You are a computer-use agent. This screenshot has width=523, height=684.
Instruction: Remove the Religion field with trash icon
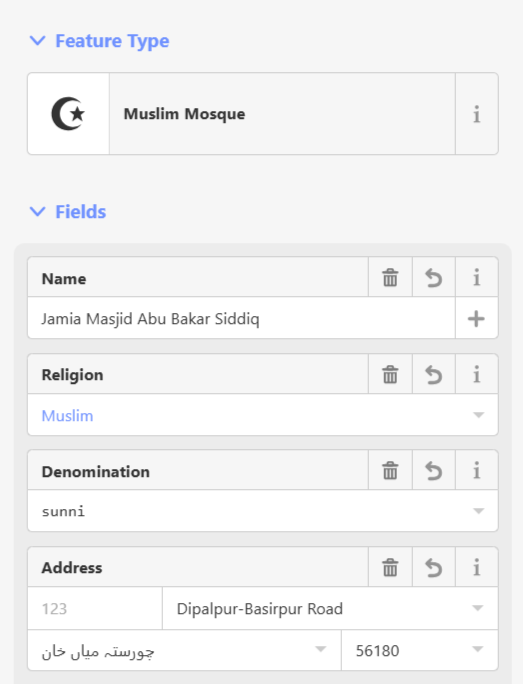(x=390, y=374)
